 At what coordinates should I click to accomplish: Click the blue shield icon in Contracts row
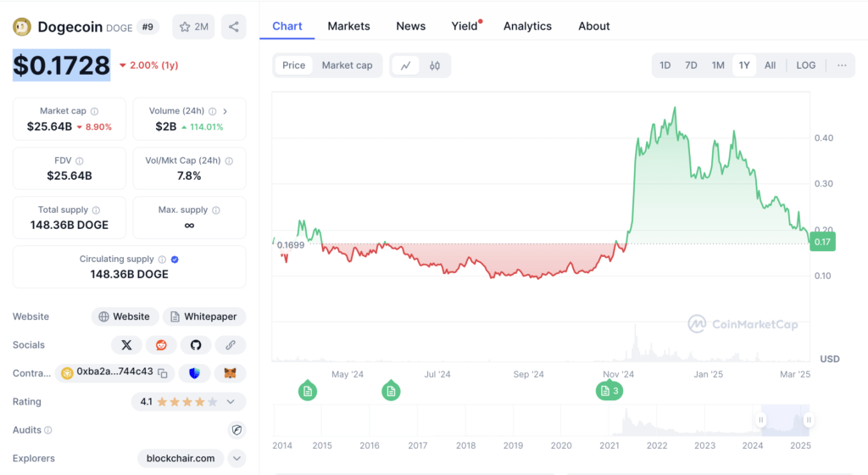194,373
